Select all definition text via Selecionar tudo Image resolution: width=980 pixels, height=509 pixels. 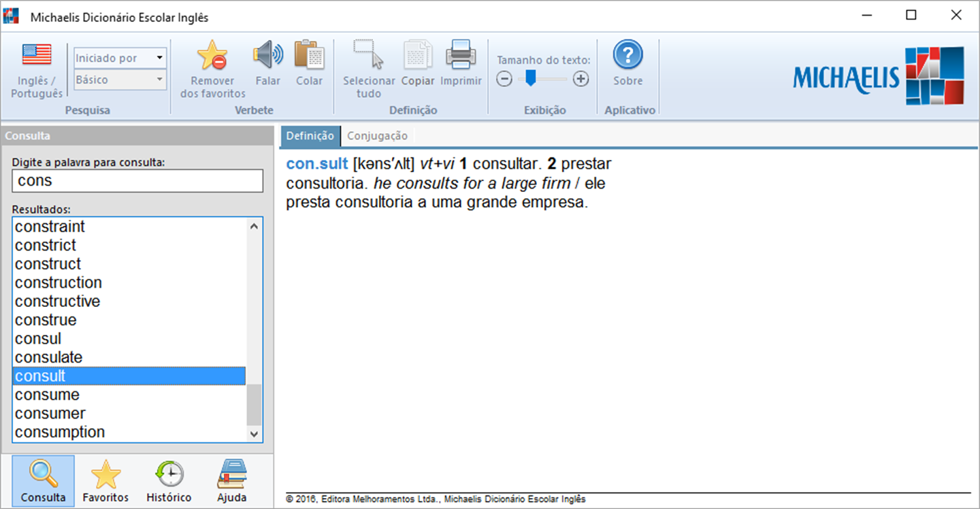[369, 70]
